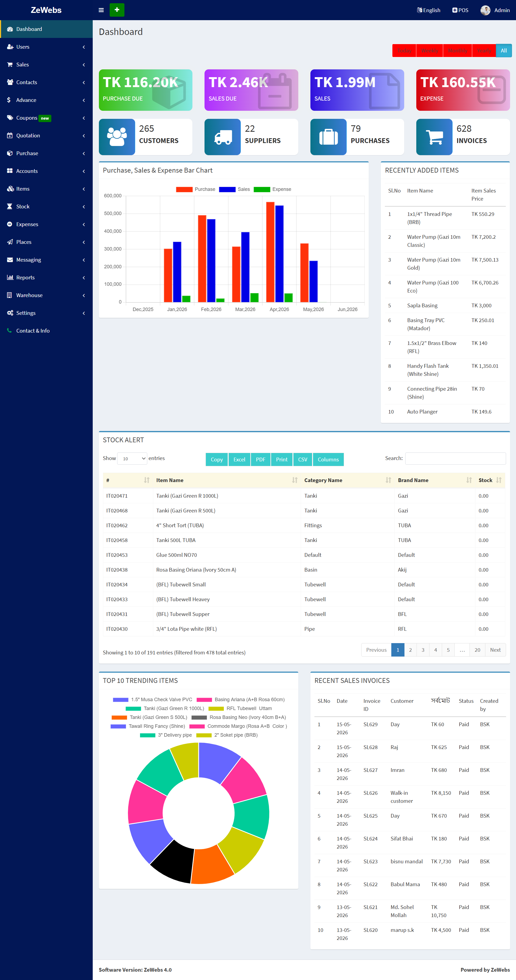Open Contact & Info menu item

46,331
